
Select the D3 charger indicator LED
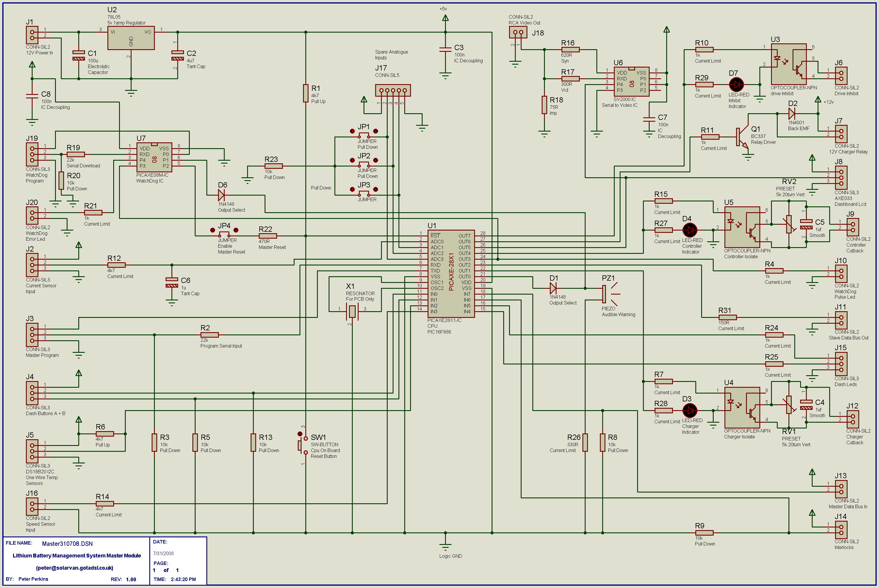690,411
